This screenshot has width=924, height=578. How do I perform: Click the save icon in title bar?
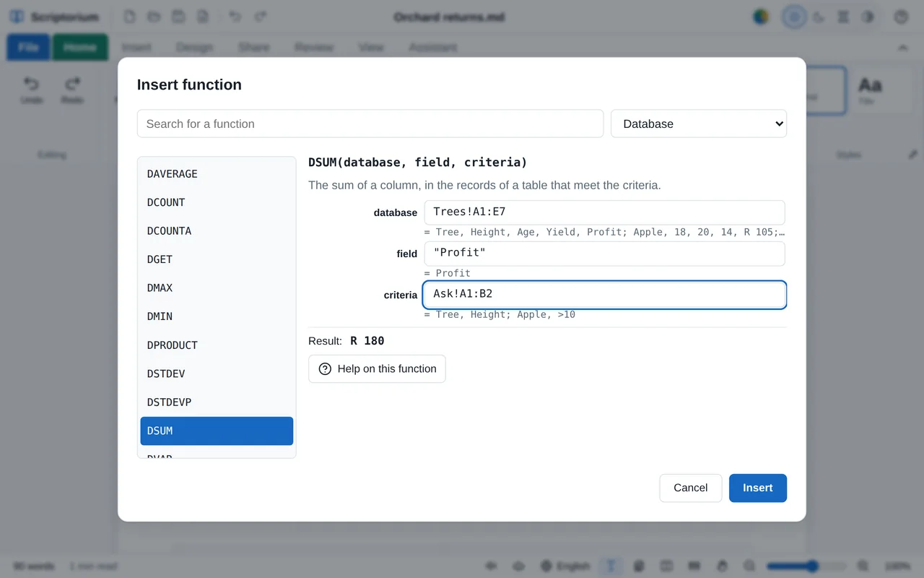point(178,17)
